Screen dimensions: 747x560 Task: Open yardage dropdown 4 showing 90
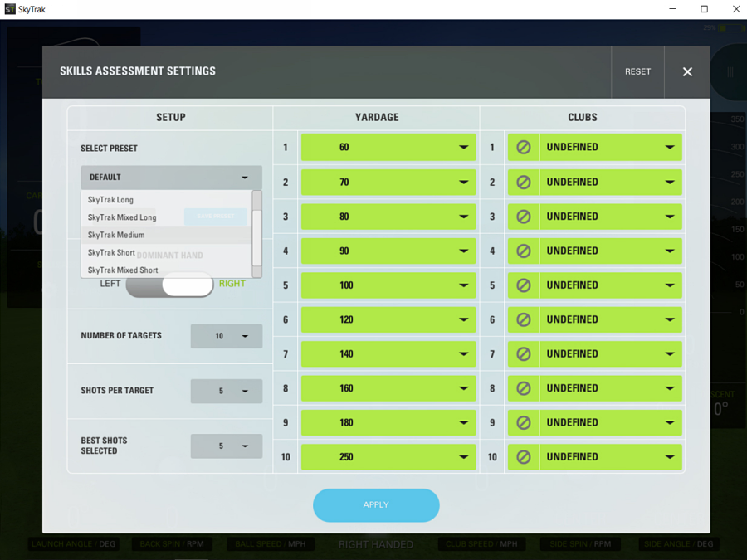[x=388, y=251]
